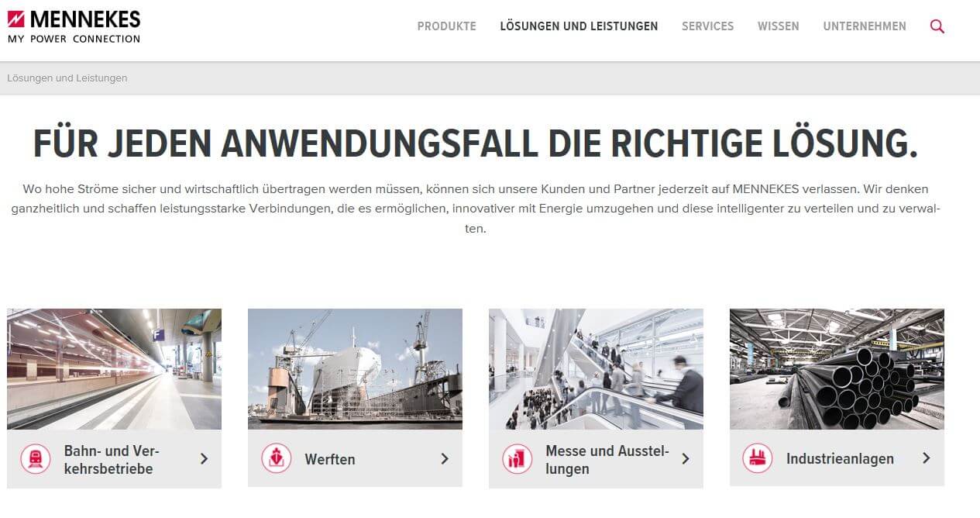
Task: Click the train station thumbnail image
Action: tap(115, 369)
